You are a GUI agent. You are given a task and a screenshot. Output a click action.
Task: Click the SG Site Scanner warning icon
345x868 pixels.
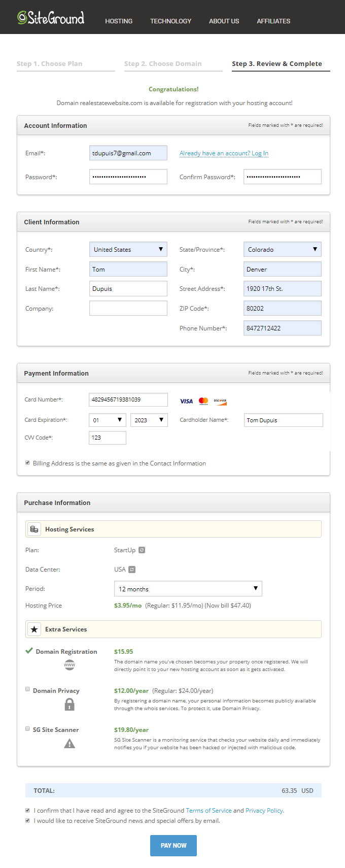coord(70,744)
